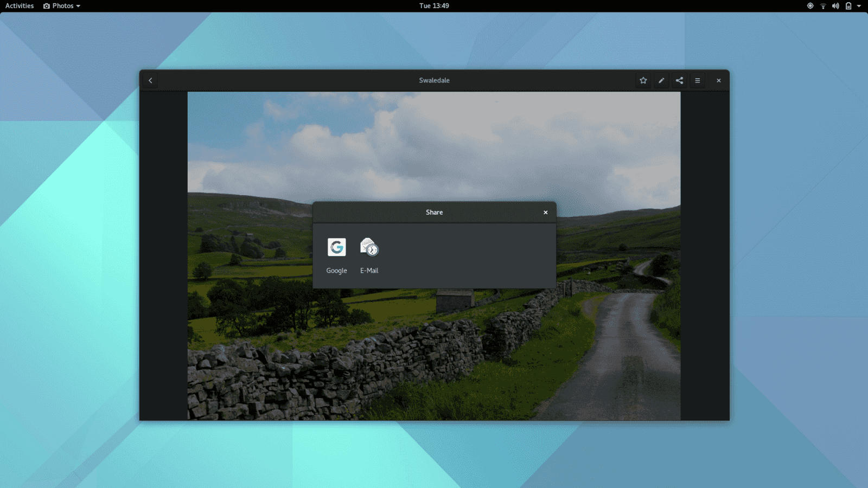Click the Share dialog title bar
Image resolution: width=868 pixels, height=488 pixels.
tap(434, 212)
